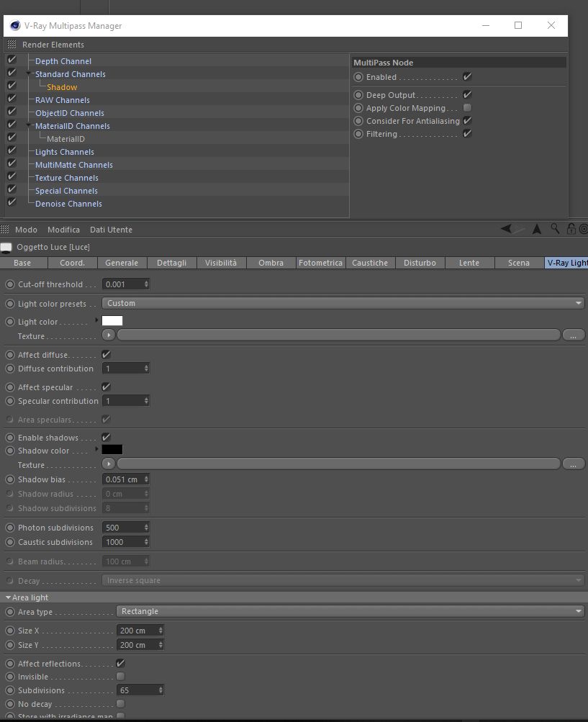
Task: Select the Denoise Channels tree item
Action: [68, 204]
